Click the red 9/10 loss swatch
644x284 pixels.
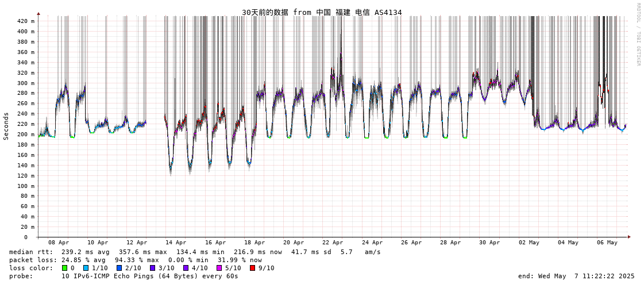click(252, 268)
